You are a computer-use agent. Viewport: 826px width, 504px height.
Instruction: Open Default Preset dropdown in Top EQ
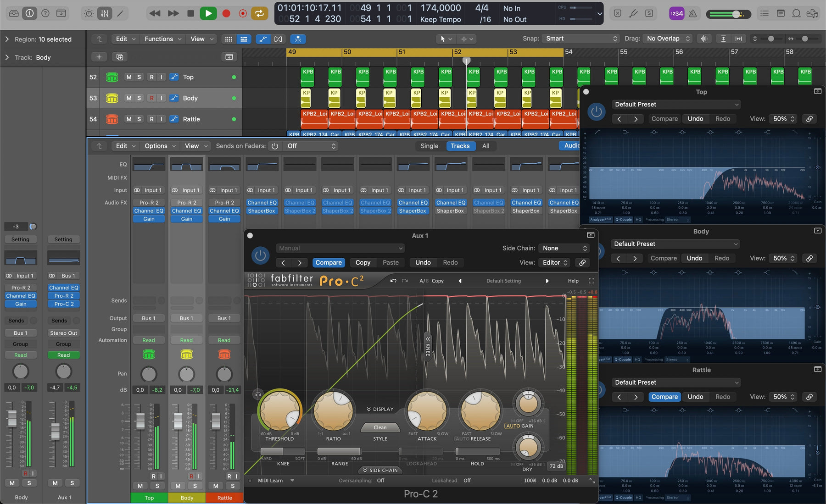coord(676,105)
